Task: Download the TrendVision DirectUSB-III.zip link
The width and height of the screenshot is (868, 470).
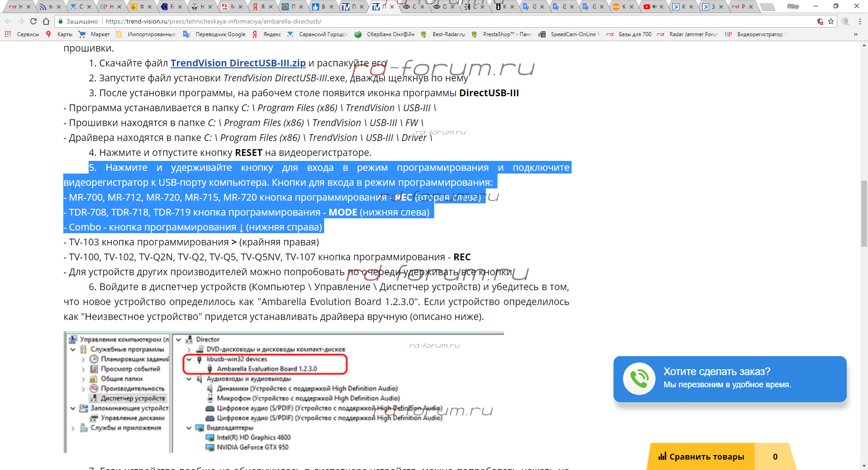Action: 238,63
